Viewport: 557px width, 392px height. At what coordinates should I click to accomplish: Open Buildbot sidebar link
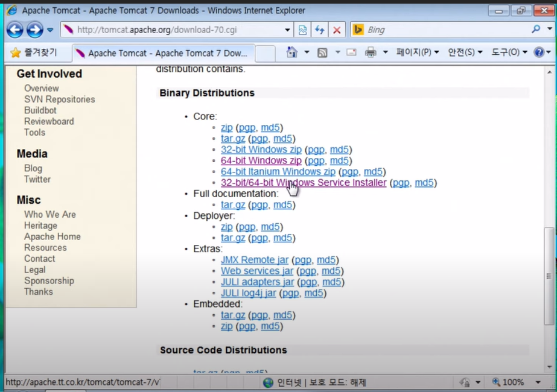[40, 110]
